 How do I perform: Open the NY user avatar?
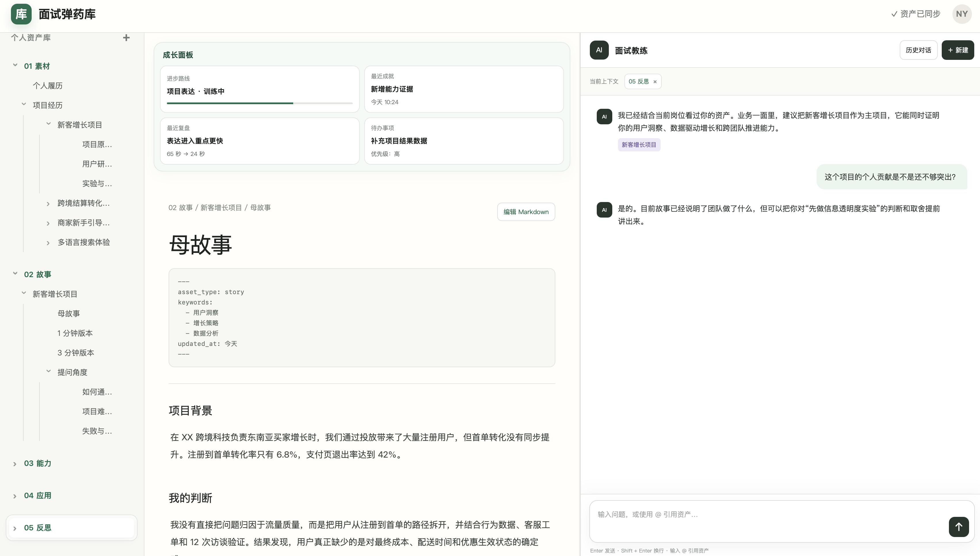[962, 14]
